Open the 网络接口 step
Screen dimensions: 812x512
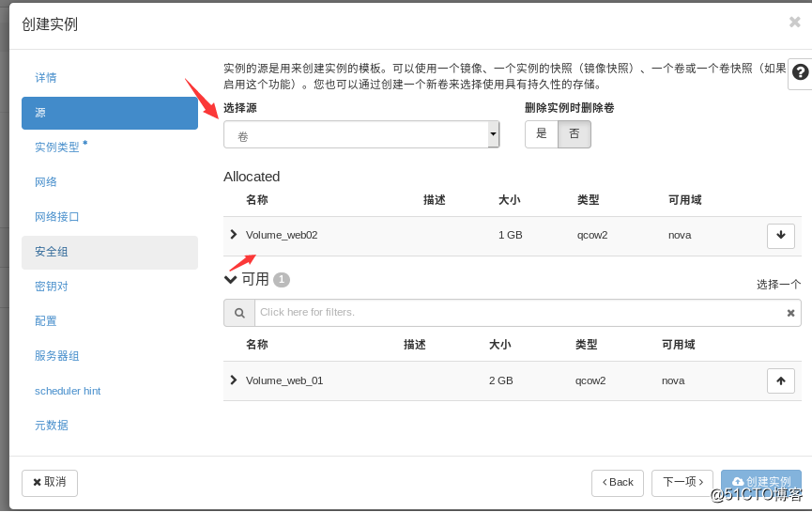[57, 217]
